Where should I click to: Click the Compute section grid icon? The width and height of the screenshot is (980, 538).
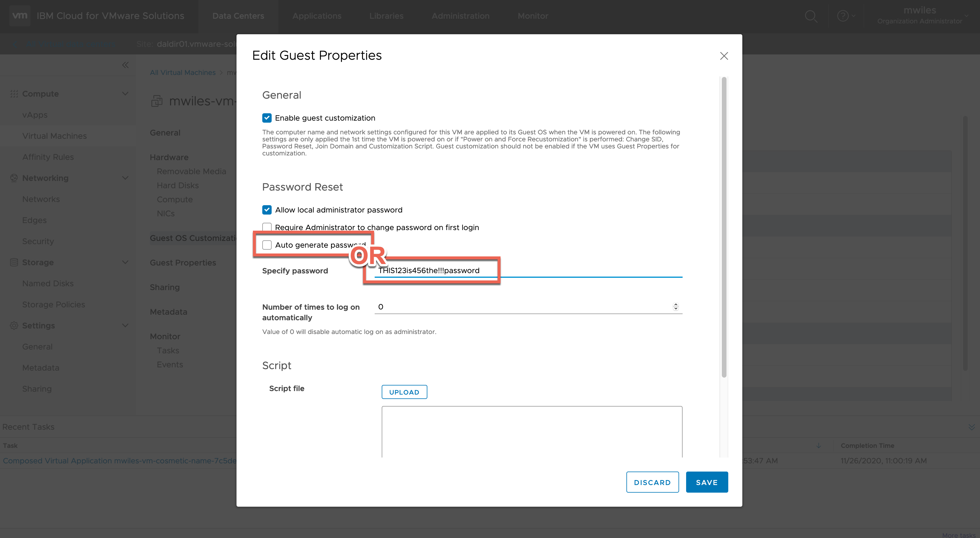click(14, 94)
